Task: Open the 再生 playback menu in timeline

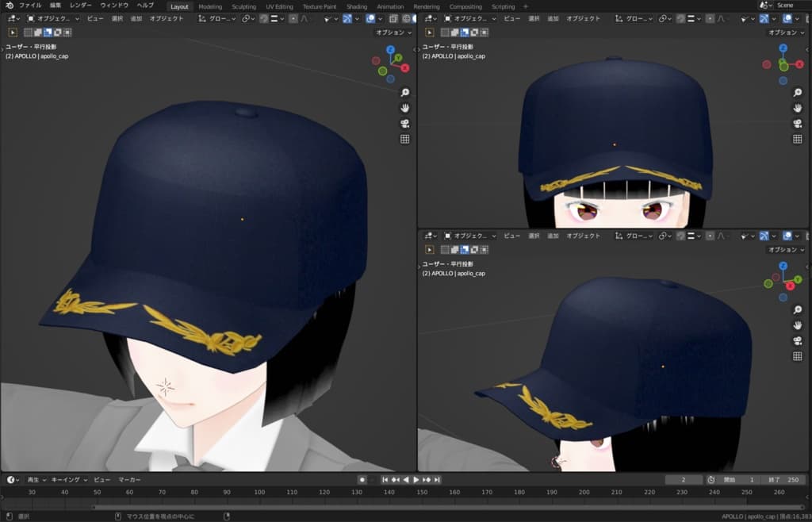Action: (x=36, y=480)
